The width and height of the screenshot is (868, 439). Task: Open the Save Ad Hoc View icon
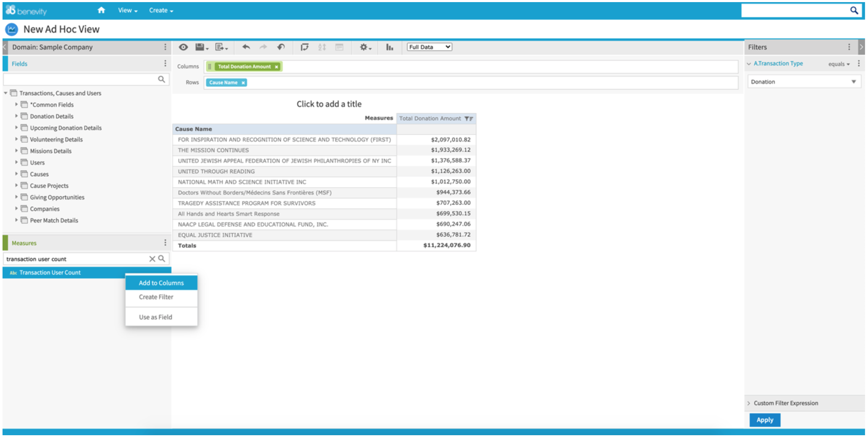click(200, 47)
